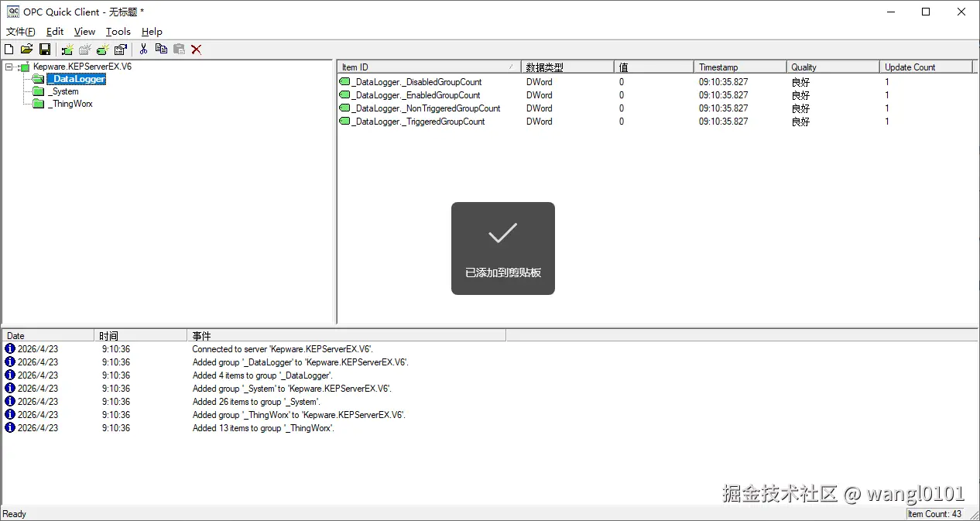Click the open folder icon beside _DataLogger
Image resolution: width=980 pixels, height=521 pixels.
pyautogui.click(x=39, y=79)
